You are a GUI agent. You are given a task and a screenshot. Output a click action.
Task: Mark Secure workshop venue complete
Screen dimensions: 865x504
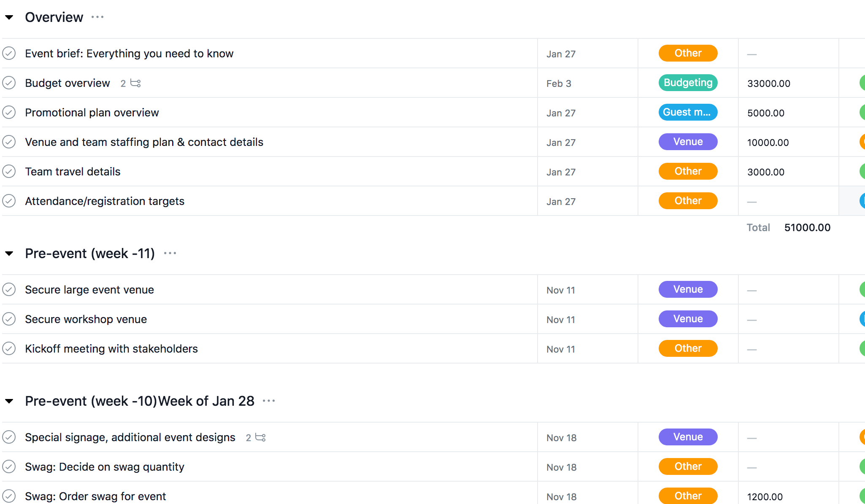click(9, 319)
